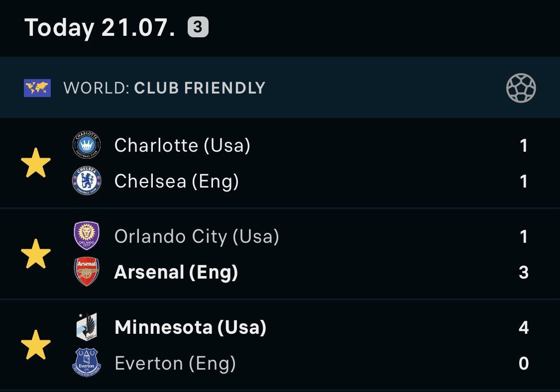Click the Everton club crest
This screenshot has height=392, width=560.
click(x=87, y=363)
